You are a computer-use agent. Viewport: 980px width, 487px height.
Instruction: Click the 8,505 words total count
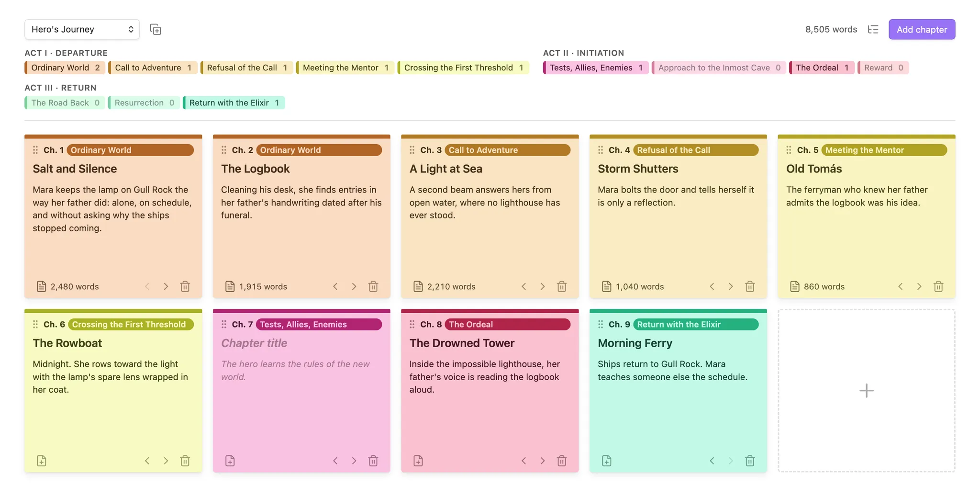click(831, 29)
